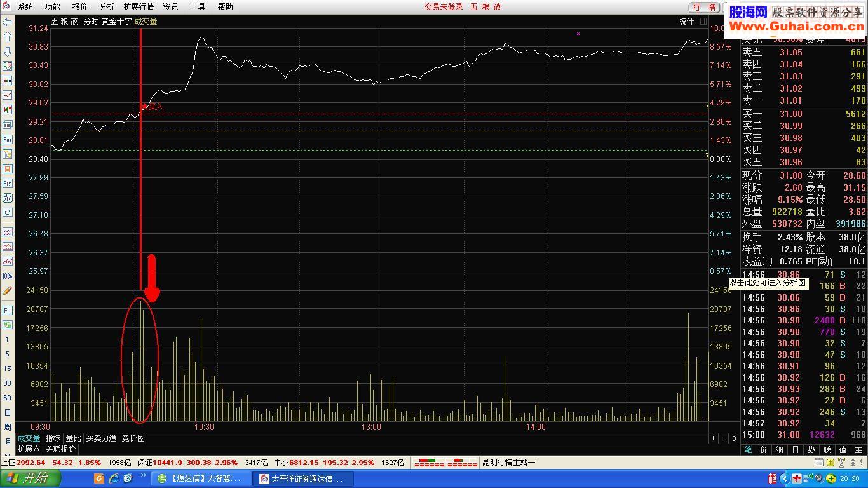Select the 1-minute period in sidebar
This screenshot has width=868, height=488.
[8, 340]
